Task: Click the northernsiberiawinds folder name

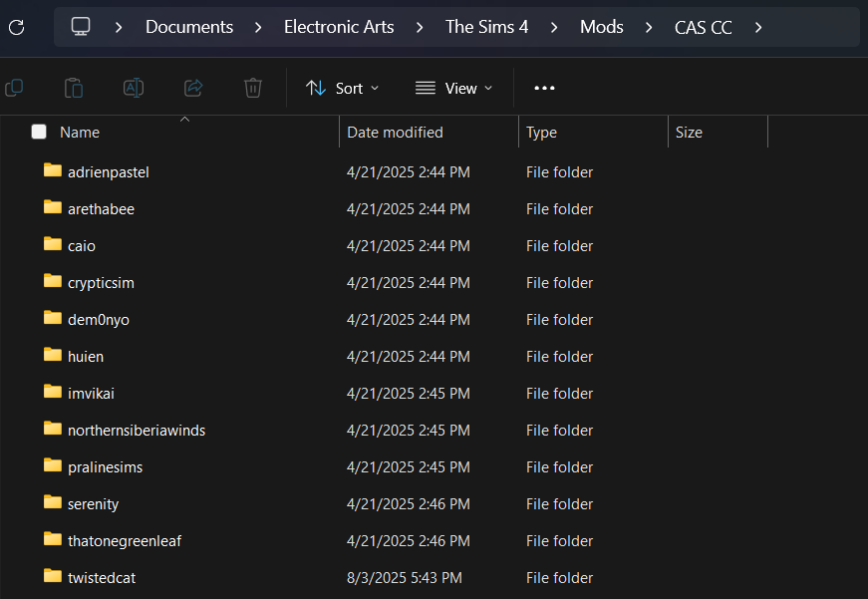Action: 137,431
